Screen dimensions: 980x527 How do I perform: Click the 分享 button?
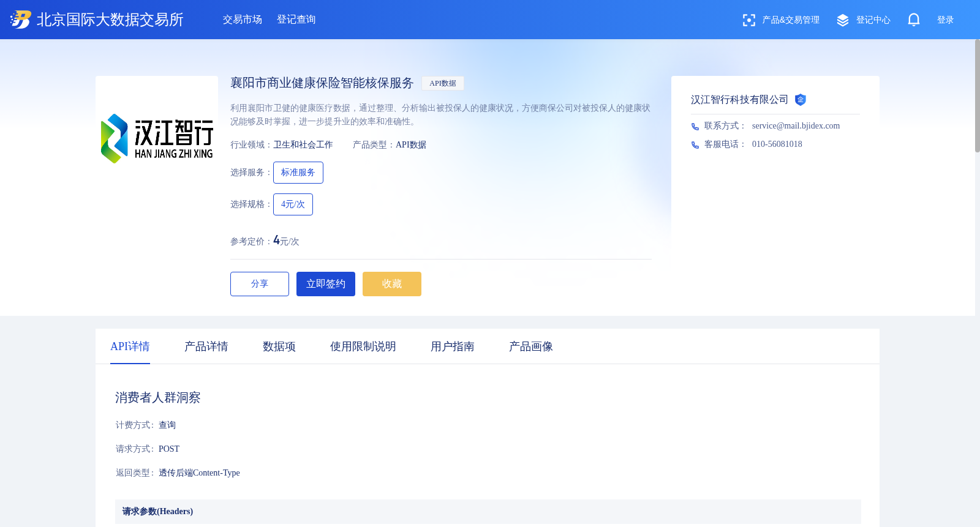260,284
